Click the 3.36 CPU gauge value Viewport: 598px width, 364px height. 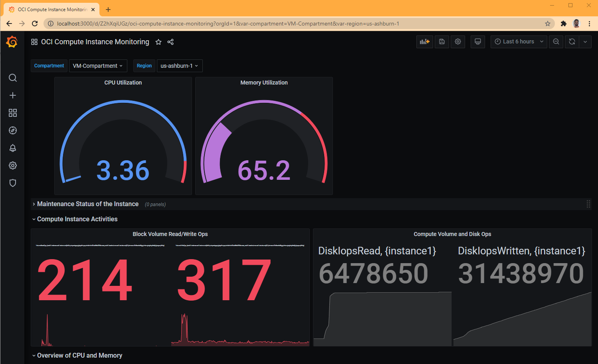coord(123,171)
